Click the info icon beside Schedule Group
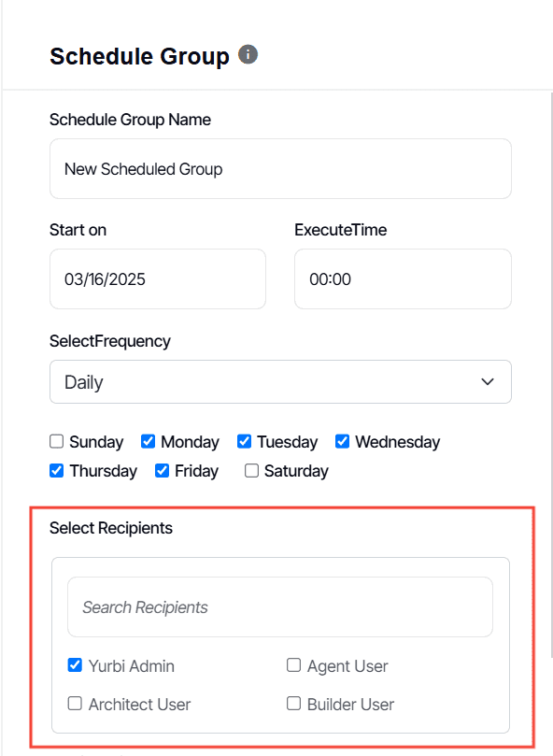Viewport: 553px width, 756px height. click(x=248, y=54)
